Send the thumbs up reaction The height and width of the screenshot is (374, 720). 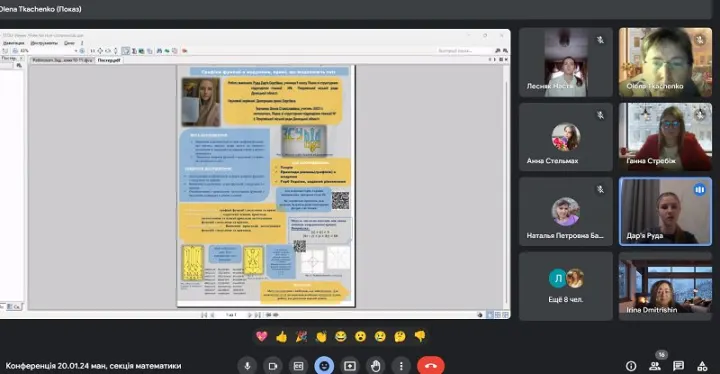coord(281,336)
